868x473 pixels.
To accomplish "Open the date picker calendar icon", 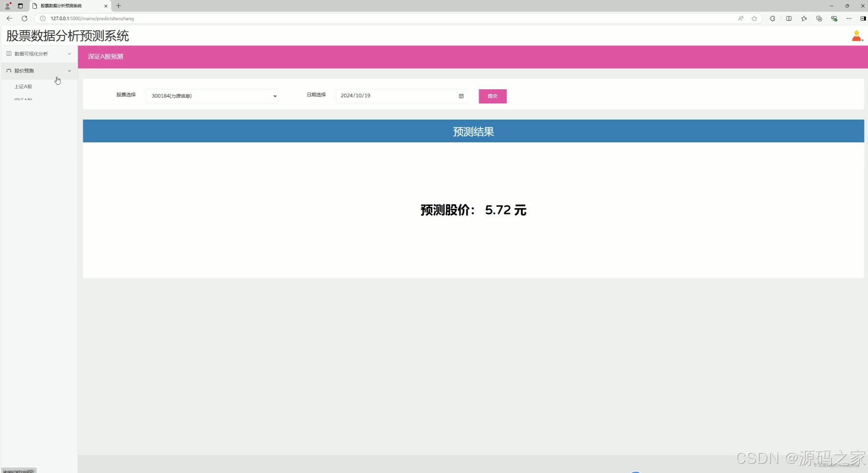I will coord(461,96).
